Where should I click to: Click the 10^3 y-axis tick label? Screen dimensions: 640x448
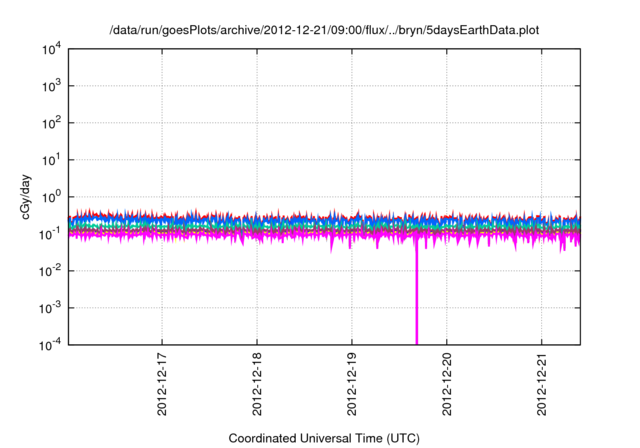pos(52,86)
